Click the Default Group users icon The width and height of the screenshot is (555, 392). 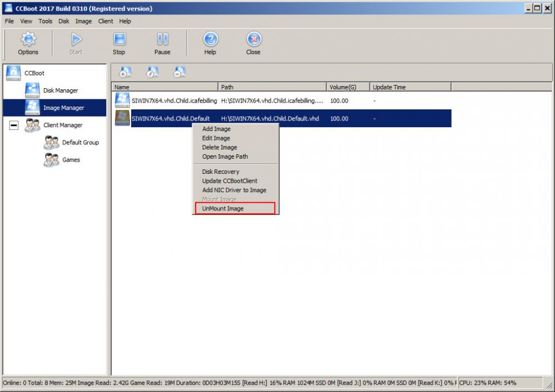51,142
